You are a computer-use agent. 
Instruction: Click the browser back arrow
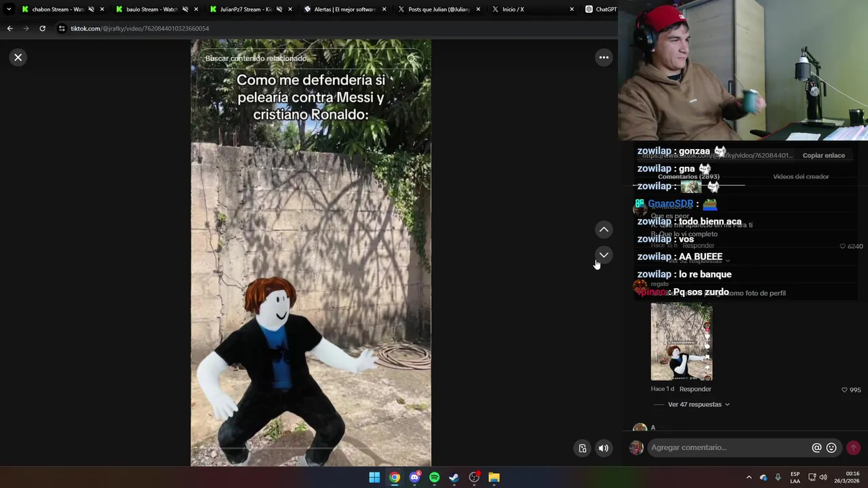click(x=9, y=28)
